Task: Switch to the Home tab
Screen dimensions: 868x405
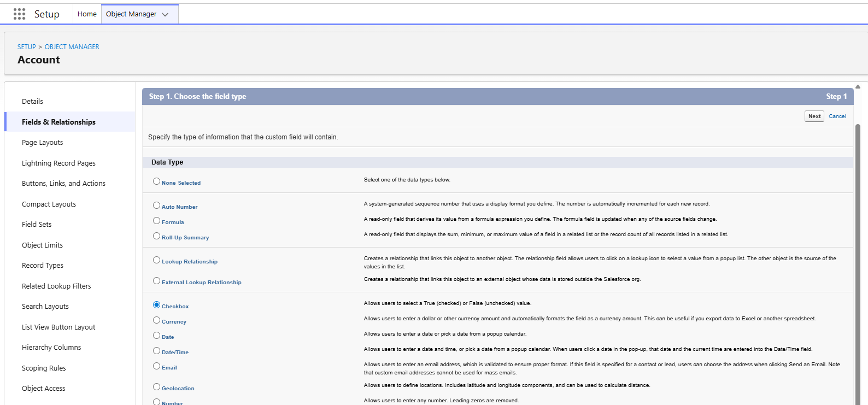Action: [x=87, y=14]
